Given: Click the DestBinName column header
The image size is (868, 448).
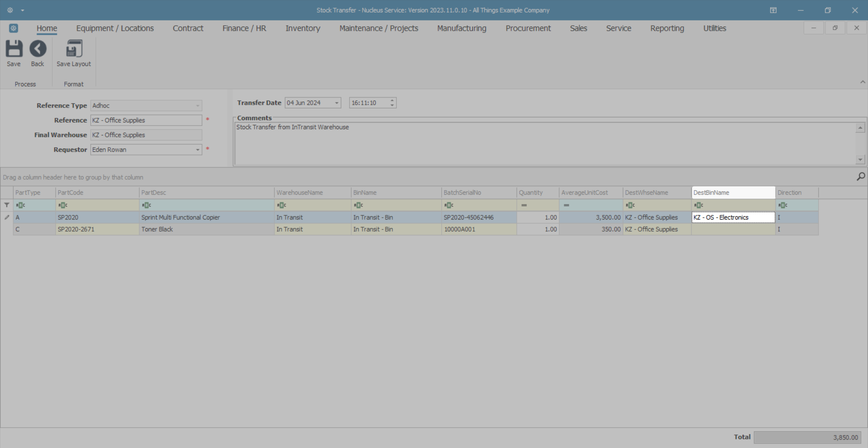Looking at the screenshot, I should tap(733, 192).
